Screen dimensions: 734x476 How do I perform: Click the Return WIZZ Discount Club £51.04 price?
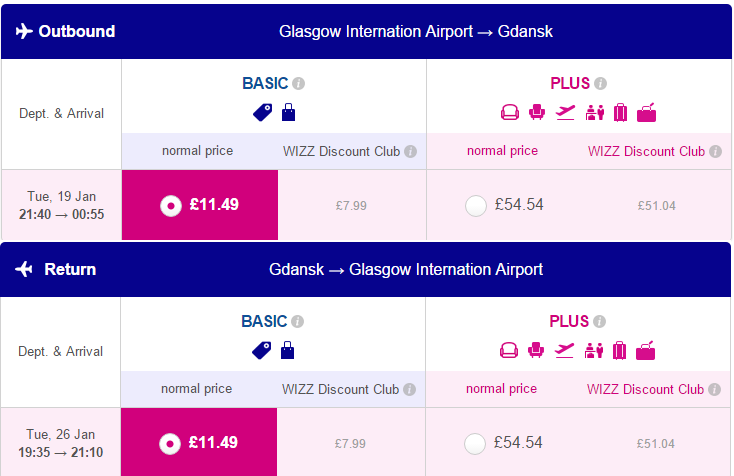point(656,444)
